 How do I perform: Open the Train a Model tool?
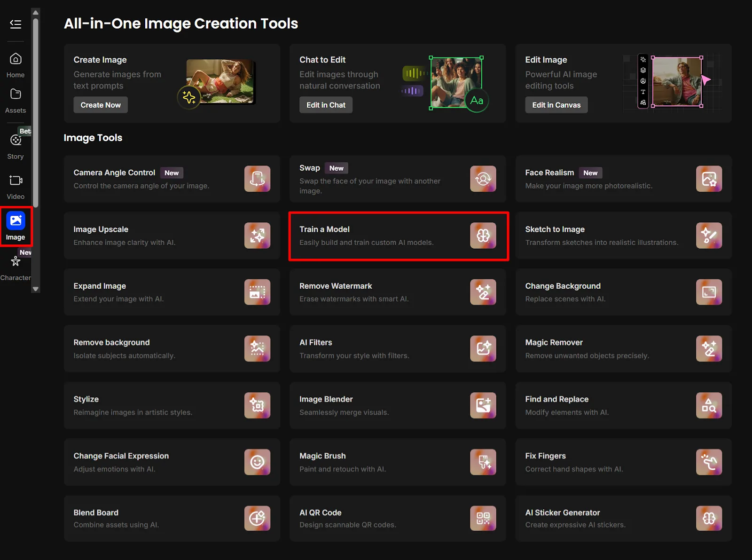pyautogui.click(x=398, y=236)
